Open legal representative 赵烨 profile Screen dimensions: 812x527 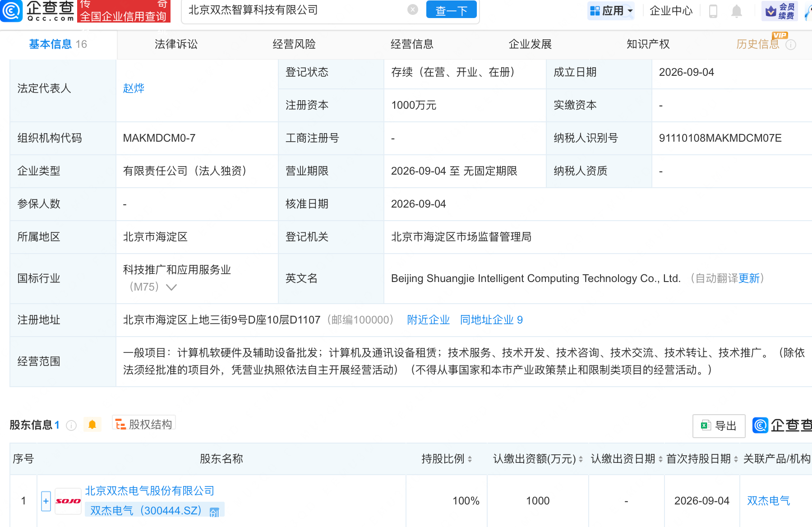pos(134,88)
